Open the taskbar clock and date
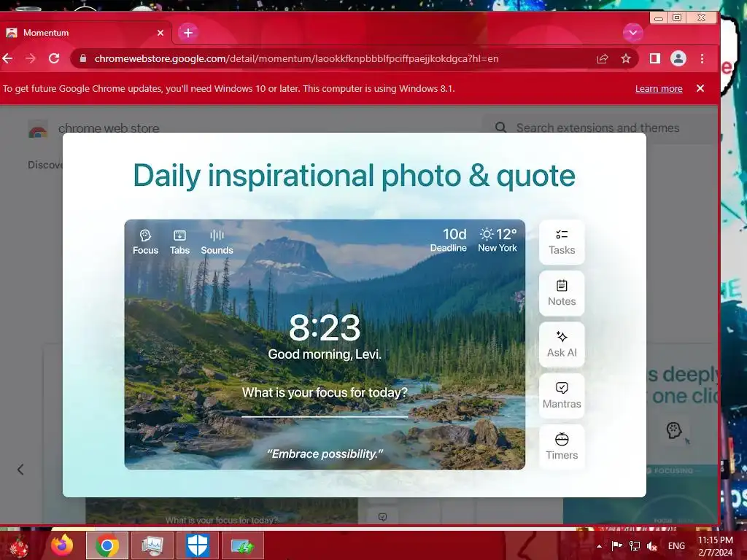Screen dimensions: 747x560 tap(715, 546)
